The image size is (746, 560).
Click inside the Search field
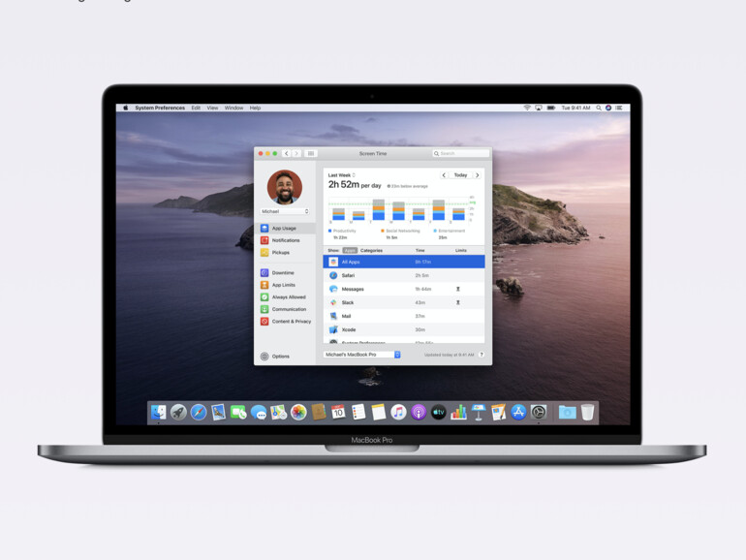(x=460, y=154)
